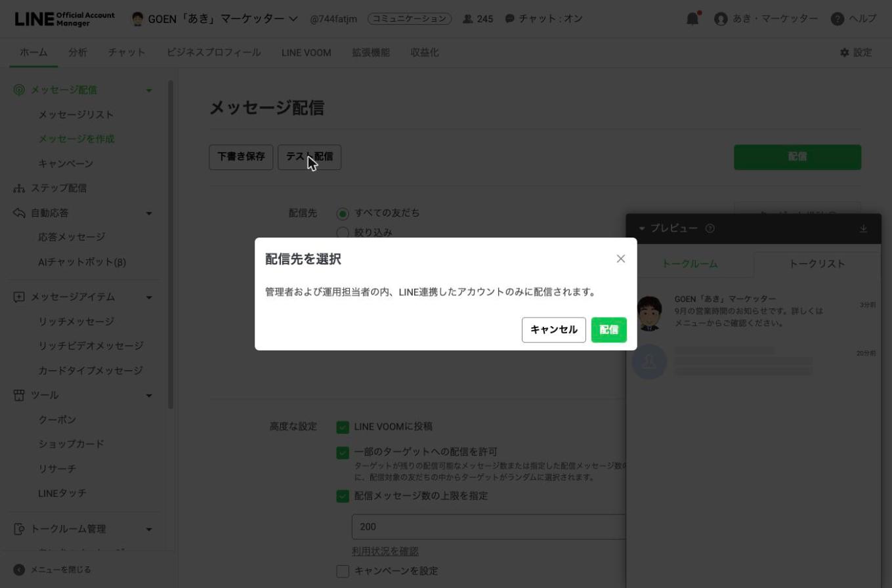The height and width of the screenshot is (588, 892).
Task: Open the ビジネスプロフィール tab
Action: click(x=213, y=52)
